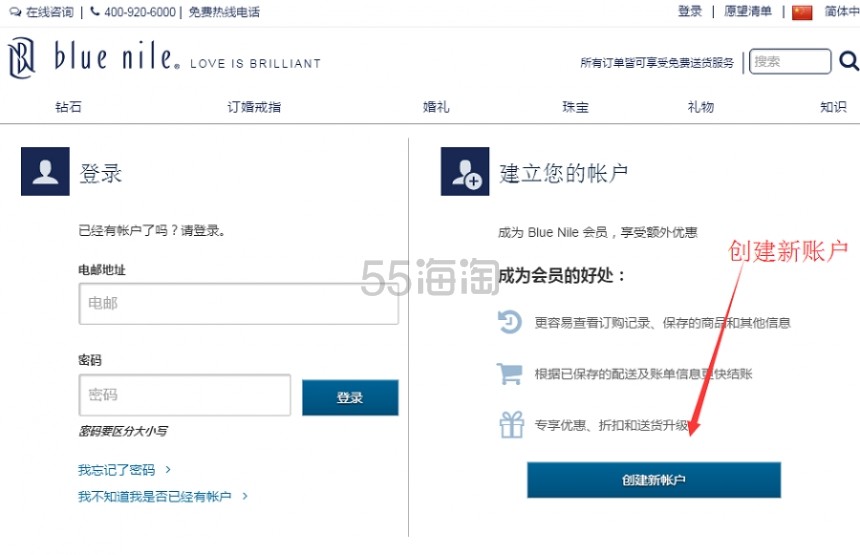Click the Blue Nile logo icon
Screen dimensions: 860x555
point(21,59)
